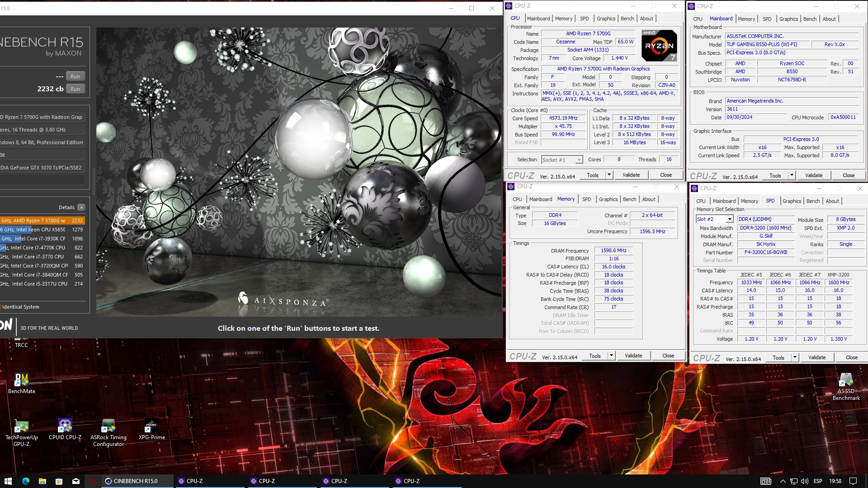Click the BIOS Version 3611 field

coord(792,109)
